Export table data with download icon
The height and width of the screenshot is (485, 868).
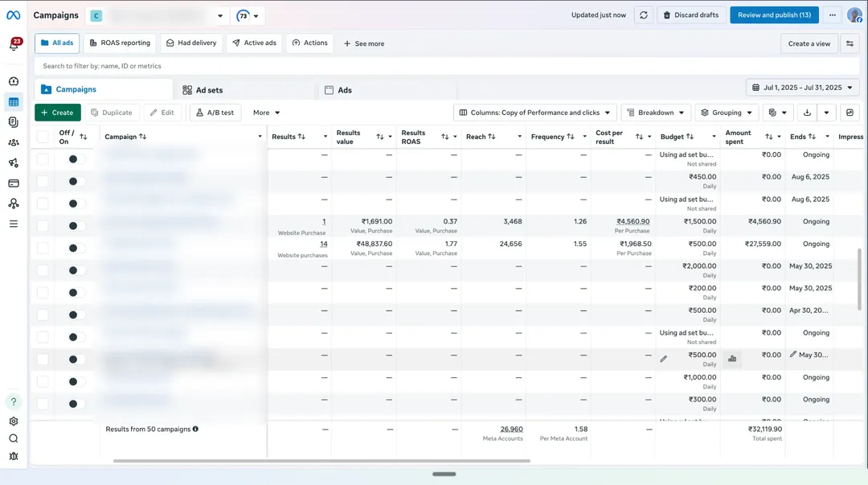coord(807,113)
